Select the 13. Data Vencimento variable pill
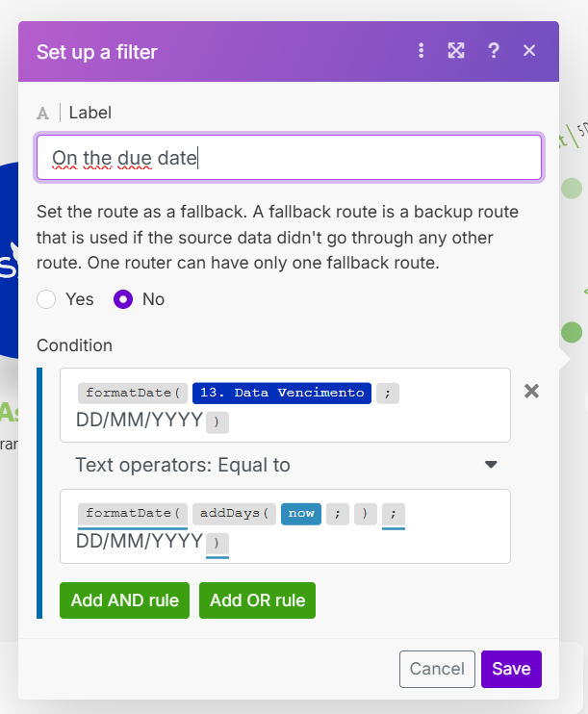 pyautogui.click(x=282, y=393)
